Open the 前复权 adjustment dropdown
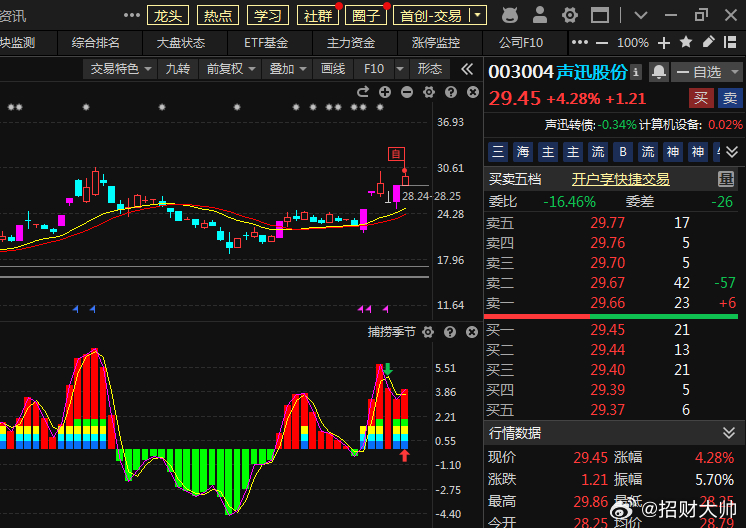 coord(229,69)
